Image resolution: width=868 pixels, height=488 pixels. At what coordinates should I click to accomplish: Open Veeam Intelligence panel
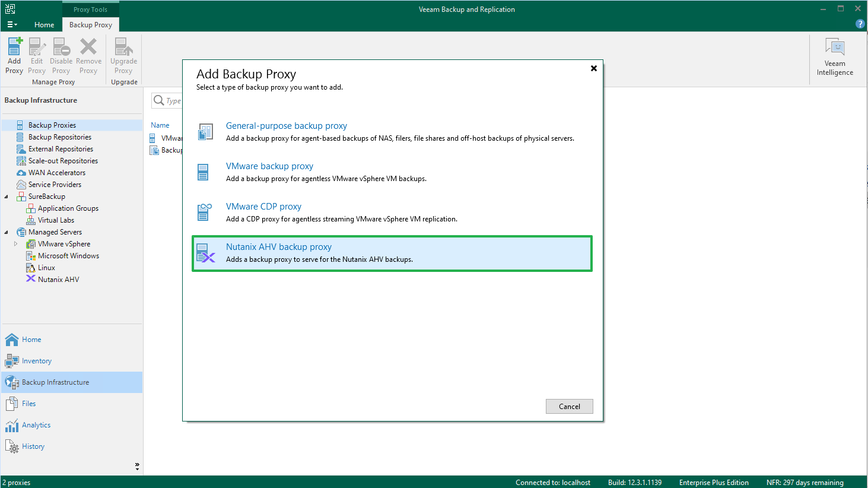tap(835, 57)
